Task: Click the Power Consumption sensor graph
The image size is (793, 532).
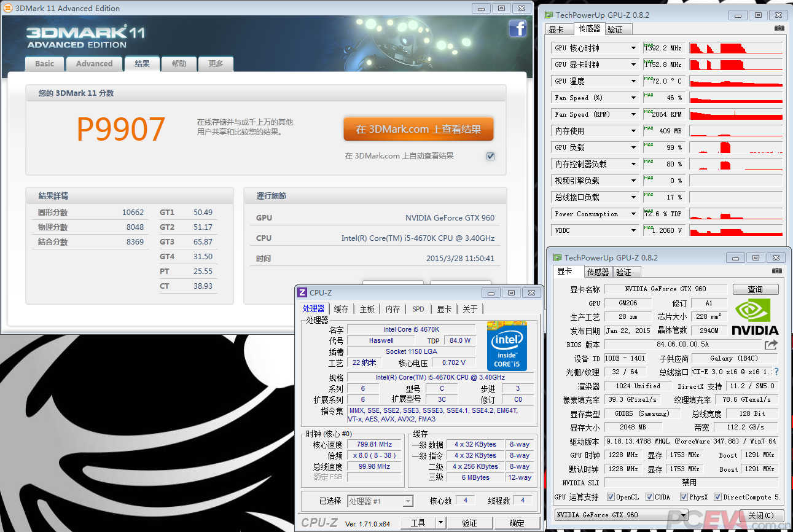Action: click(x=736, y=214)
